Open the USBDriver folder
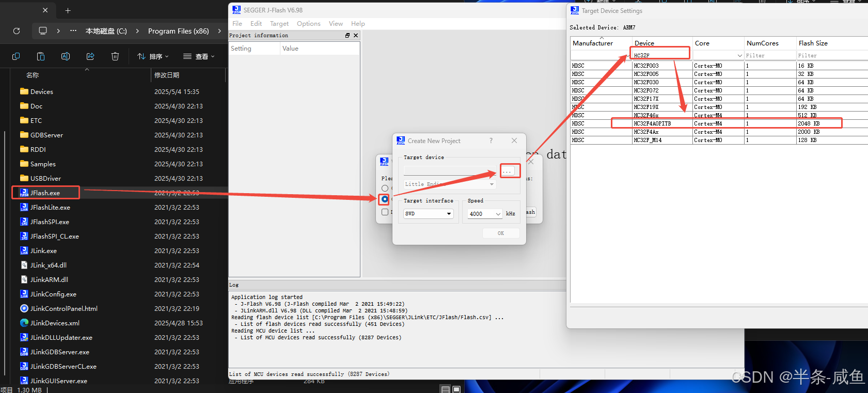 41,178
